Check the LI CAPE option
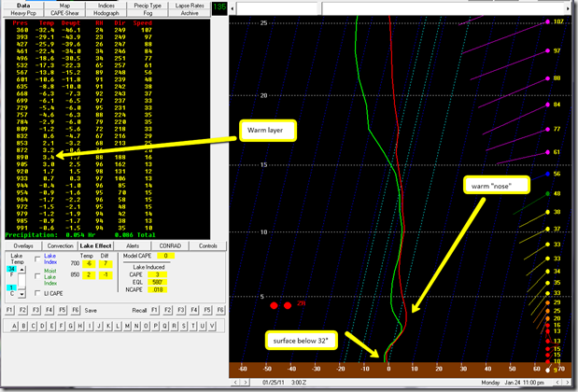The width and height of the screenshot is (578, 392). (x=36, y=294)
